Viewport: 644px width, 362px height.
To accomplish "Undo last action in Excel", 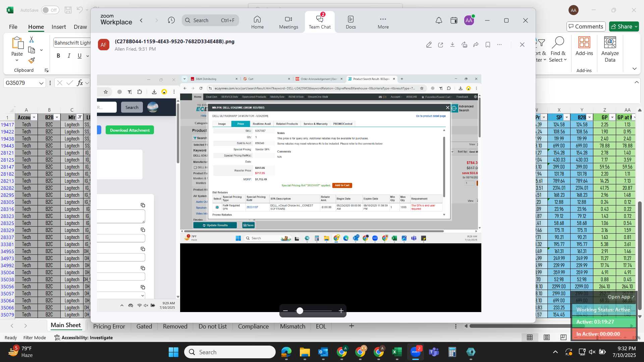I will click(x=79, y=10).
